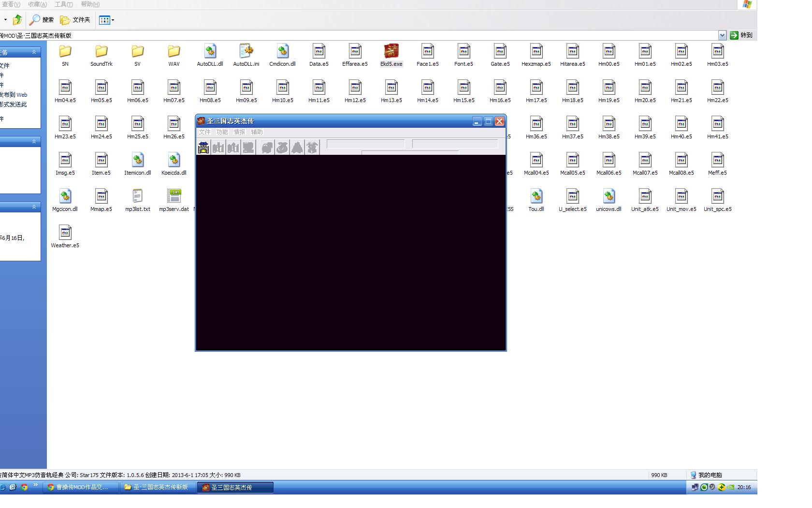Click the 转到 Go button

pyautogui.click(x=741, y=35)
